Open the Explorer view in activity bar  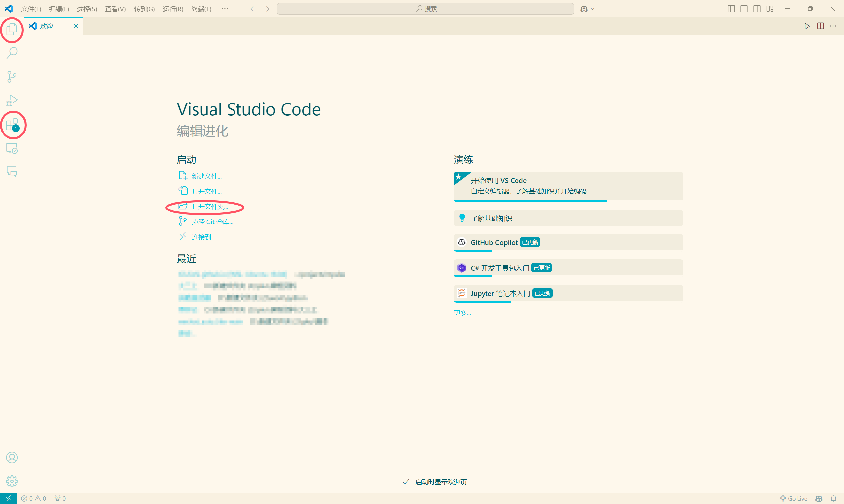click(12, 29)
